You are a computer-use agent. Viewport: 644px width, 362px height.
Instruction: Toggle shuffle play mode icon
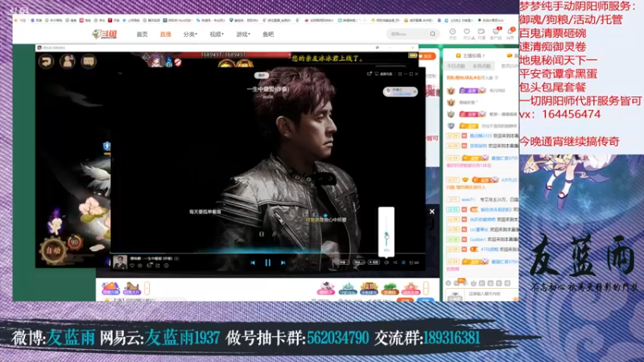pyautogui.click(x=395, y=262)
